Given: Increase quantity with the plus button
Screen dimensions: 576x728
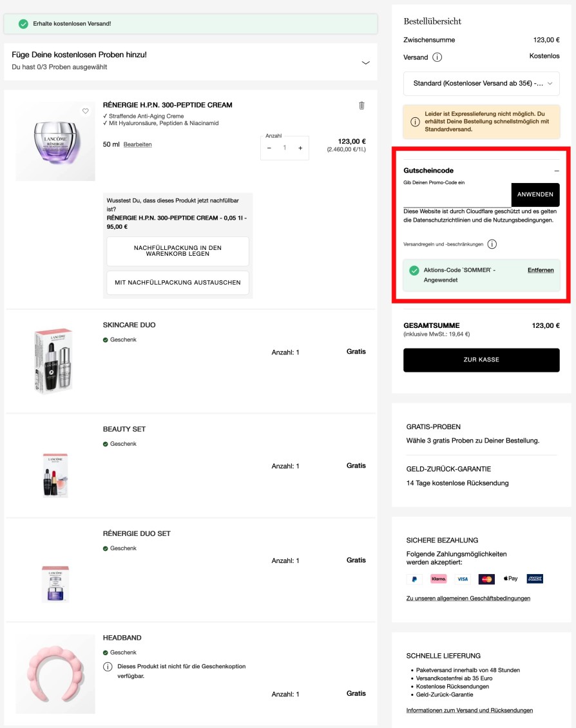Looking at the screenshot, I should coord(300,148).
